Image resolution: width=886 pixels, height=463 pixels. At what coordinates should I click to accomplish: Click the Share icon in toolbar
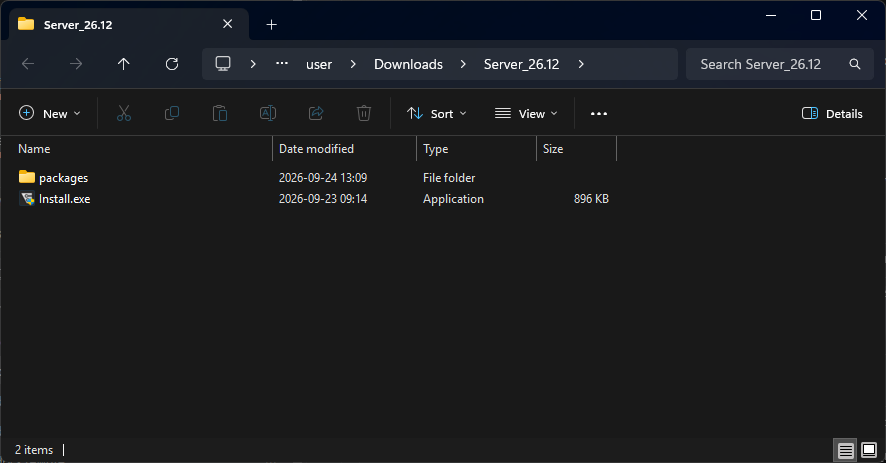tap(316, 114)
